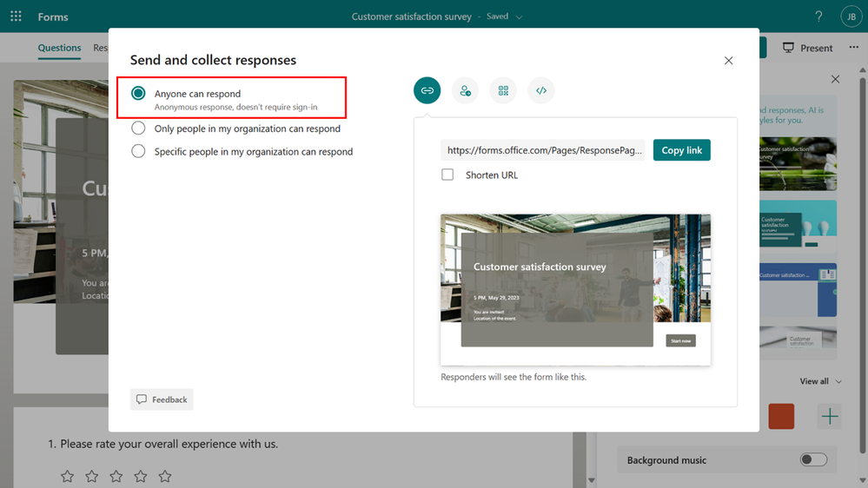Check the Shorten URL checkbox

coord(447,175)
